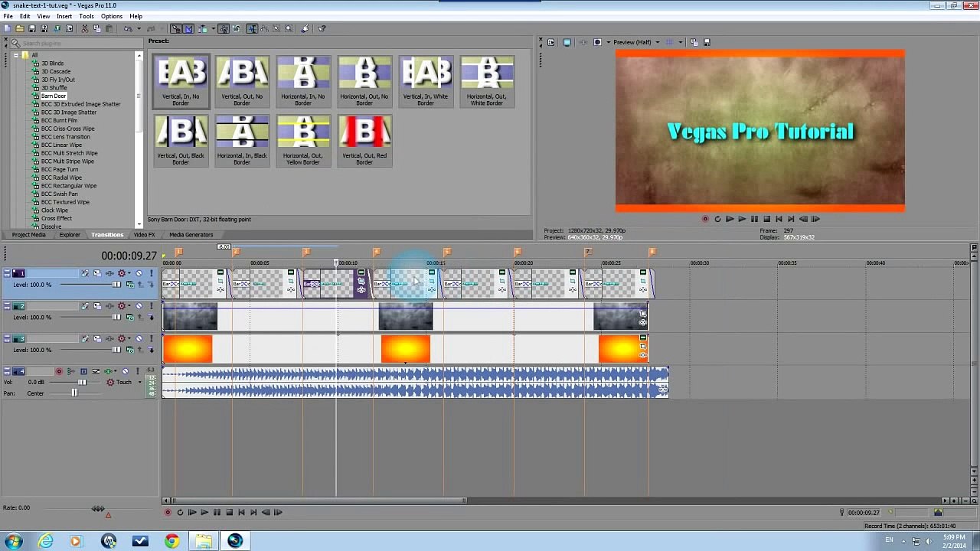Create a new project from main toolbar
This screenshot has height=551, width=980.
pos(7,28)
